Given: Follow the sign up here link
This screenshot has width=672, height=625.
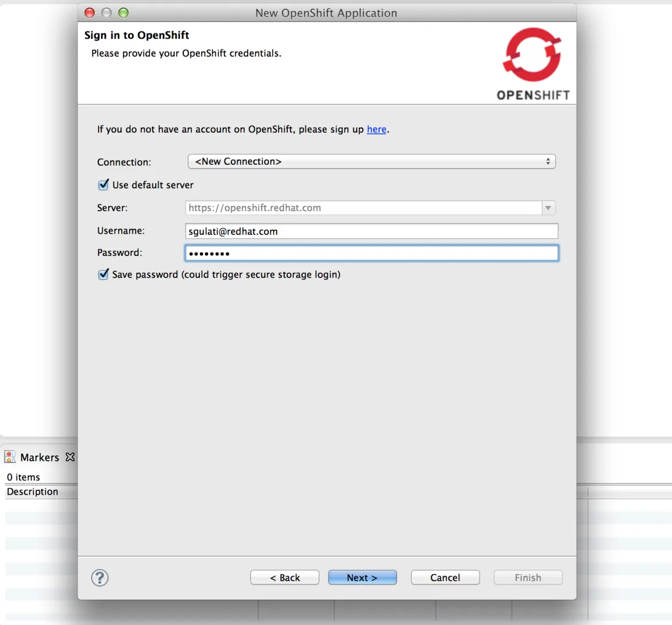Looking at the screenshot, I should tap(377, 129).
